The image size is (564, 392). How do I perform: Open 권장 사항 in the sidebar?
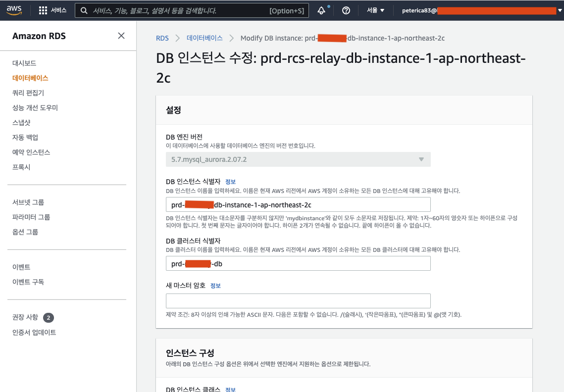(x=25, y=317)
